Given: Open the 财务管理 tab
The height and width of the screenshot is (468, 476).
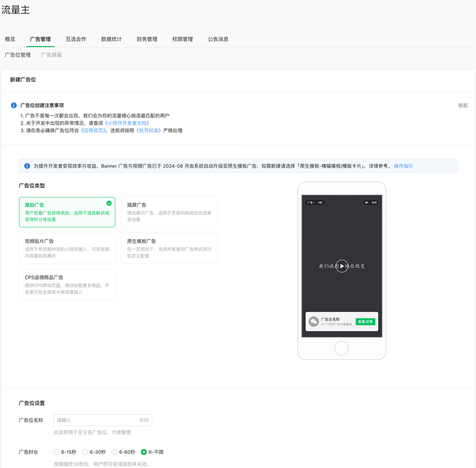Looking at the screenshot, I should (147, 39).
